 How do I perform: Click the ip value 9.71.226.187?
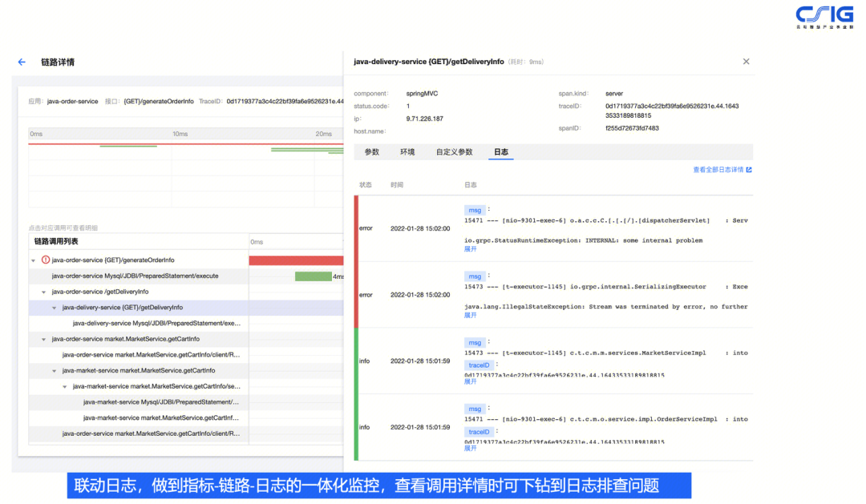pos(424,119)
